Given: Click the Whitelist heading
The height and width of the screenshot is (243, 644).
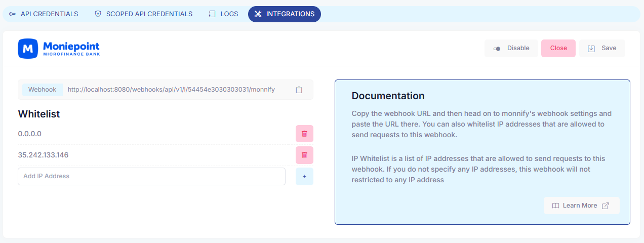Looking at the screenshot, I should [39, 114].
